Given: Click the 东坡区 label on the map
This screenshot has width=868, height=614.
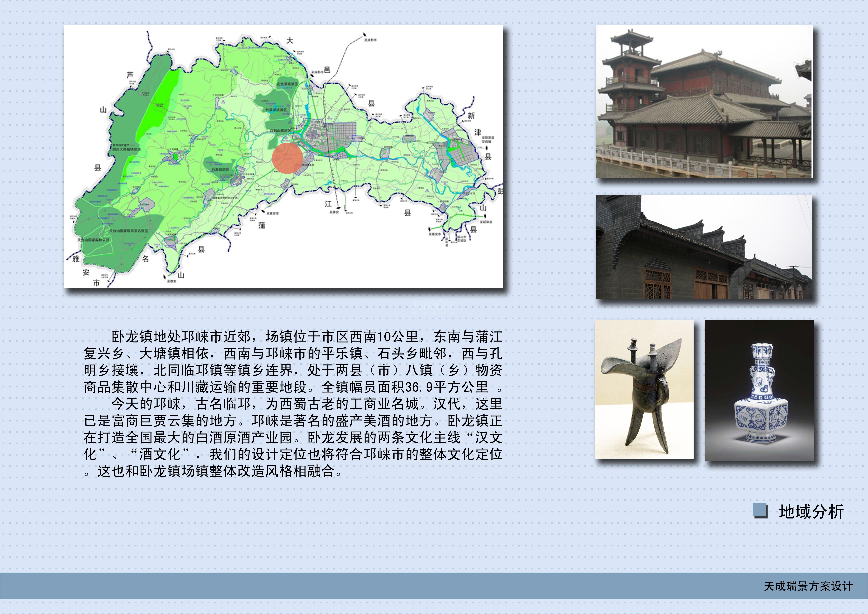Looking at the screenshot, I should coord(462,240).
